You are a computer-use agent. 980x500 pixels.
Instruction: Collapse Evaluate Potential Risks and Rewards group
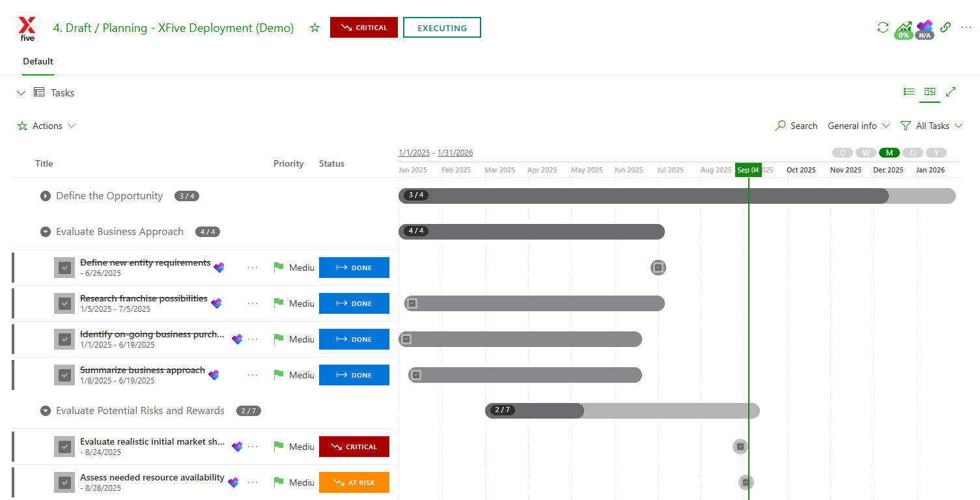[46, 411]
